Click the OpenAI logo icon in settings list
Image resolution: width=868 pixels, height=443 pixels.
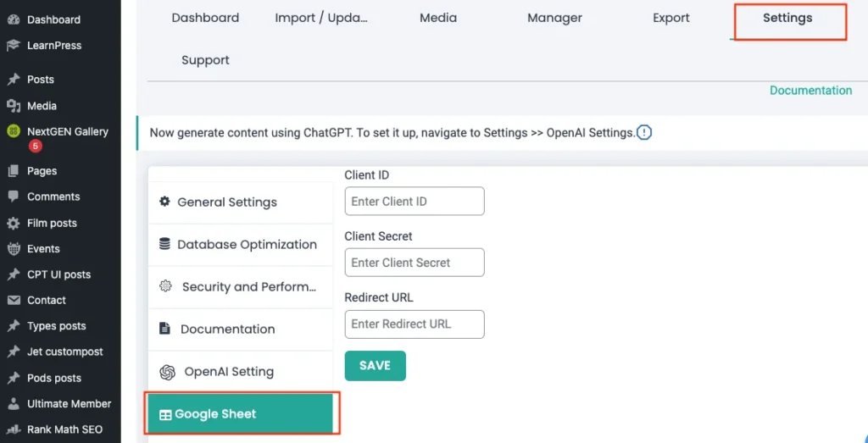point(168,372)
